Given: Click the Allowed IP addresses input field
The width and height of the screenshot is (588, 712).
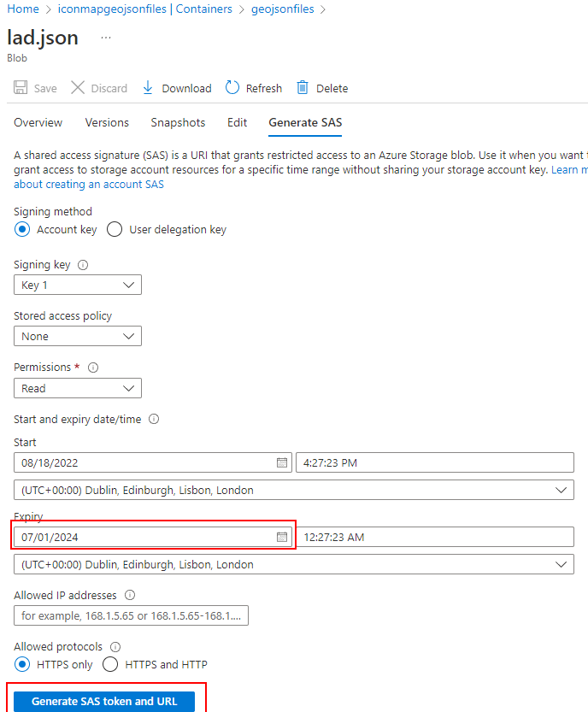Looking at the screenshot, I should [131, 615].
